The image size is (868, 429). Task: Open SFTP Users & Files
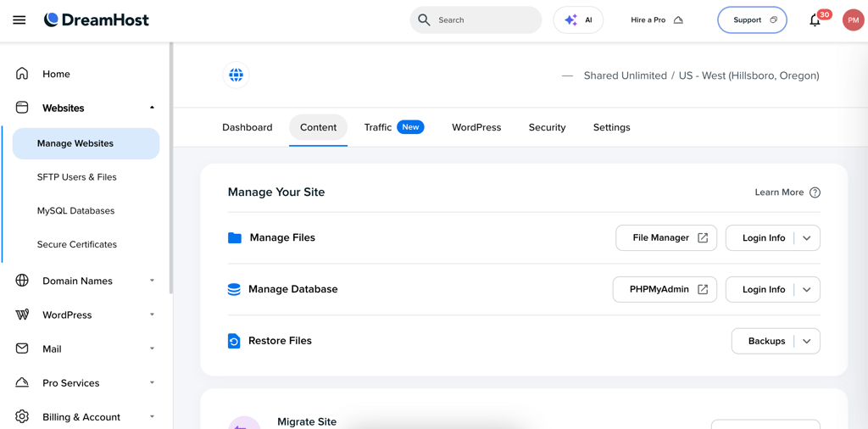pos(77,177)
